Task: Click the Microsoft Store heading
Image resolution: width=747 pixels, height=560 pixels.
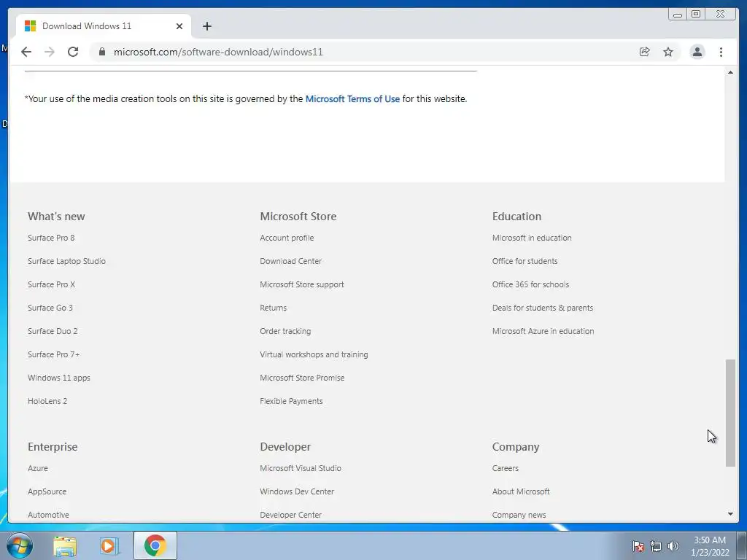Action: (298, 216)
